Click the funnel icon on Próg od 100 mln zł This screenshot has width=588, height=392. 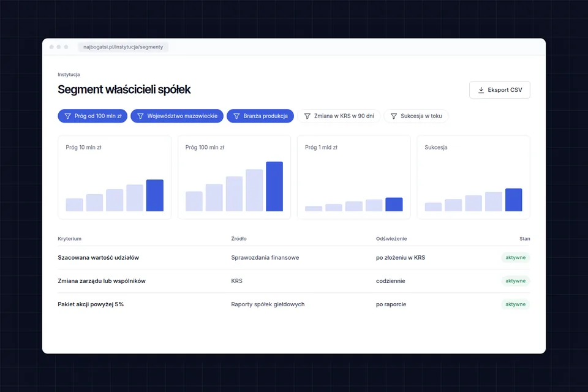click(68, 116)
